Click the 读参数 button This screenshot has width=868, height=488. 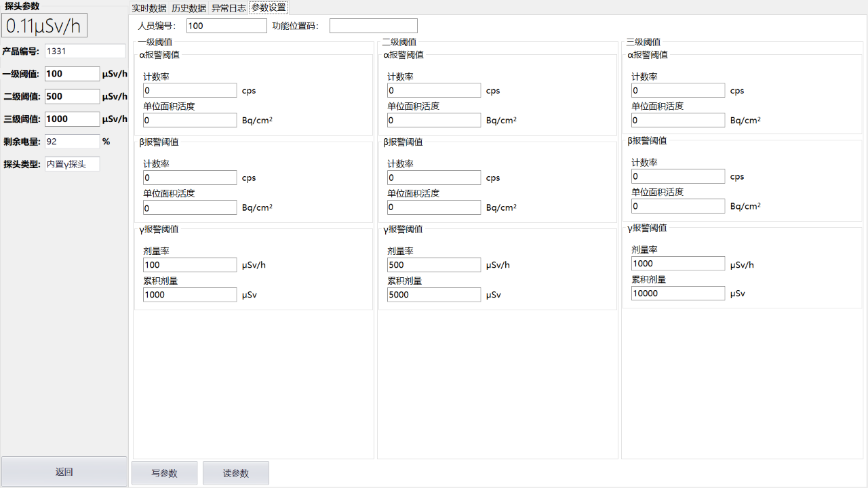235,473
